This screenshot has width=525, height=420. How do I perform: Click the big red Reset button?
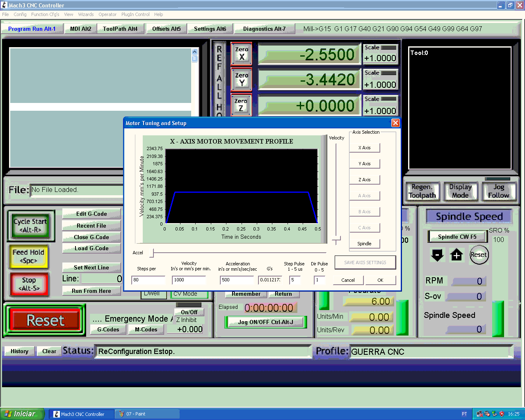(x=45, y=320)
